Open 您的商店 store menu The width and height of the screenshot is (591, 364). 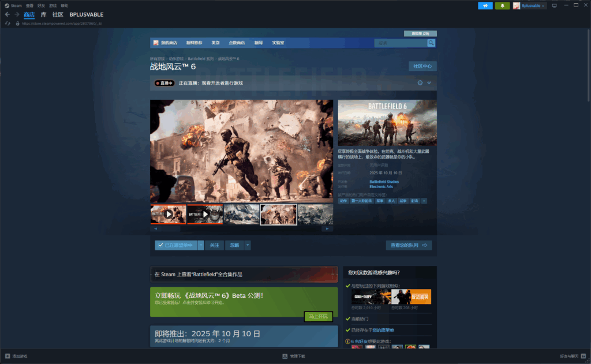point(169,43)
